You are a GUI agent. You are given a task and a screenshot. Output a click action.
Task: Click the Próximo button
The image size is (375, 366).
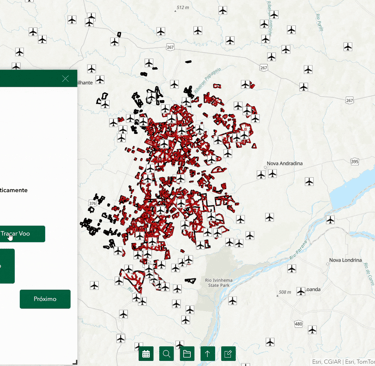click(x=45, y=299)
